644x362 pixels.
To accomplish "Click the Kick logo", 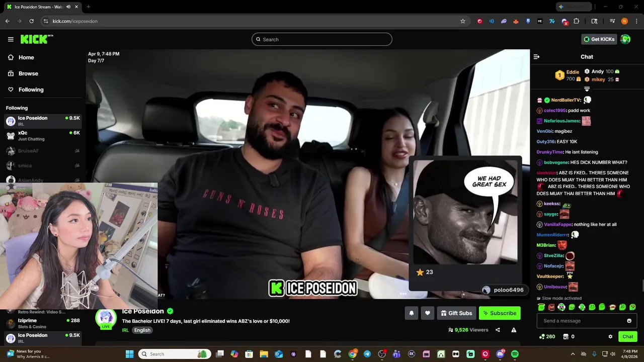I will [36, 39].
